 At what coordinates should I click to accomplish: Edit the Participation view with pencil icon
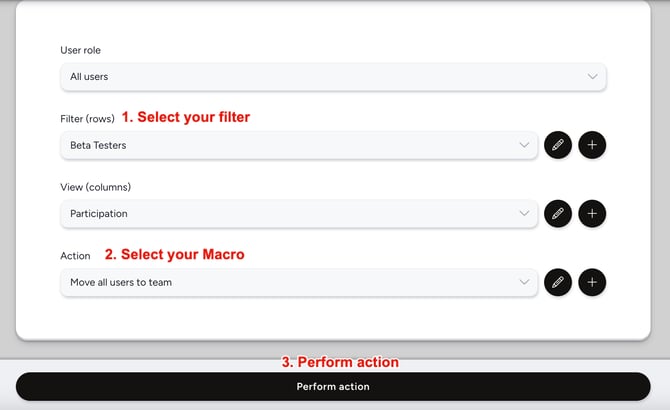point(558,213)
